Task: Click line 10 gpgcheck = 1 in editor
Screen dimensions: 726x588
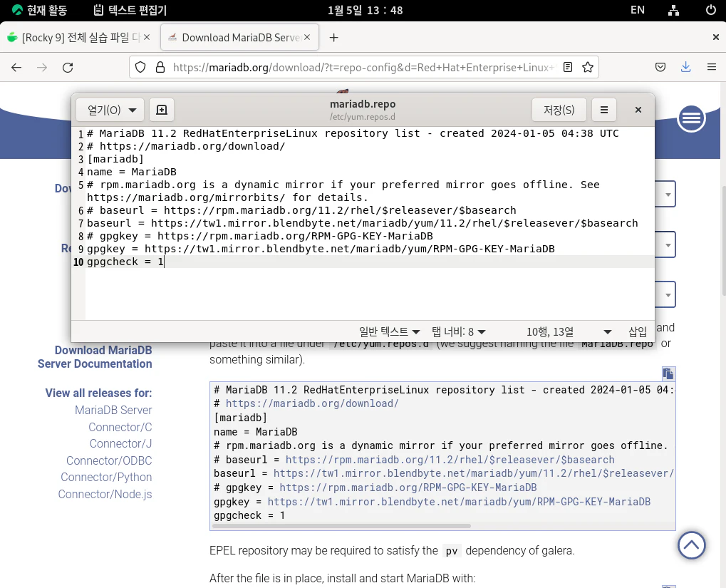Action: (125, 262)
